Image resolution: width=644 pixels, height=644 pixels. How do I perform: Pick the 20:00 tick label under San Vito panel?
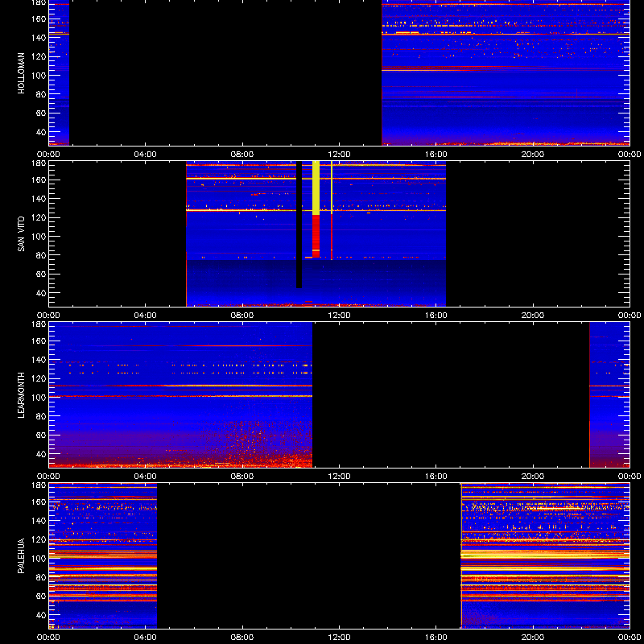coord(533,316)
